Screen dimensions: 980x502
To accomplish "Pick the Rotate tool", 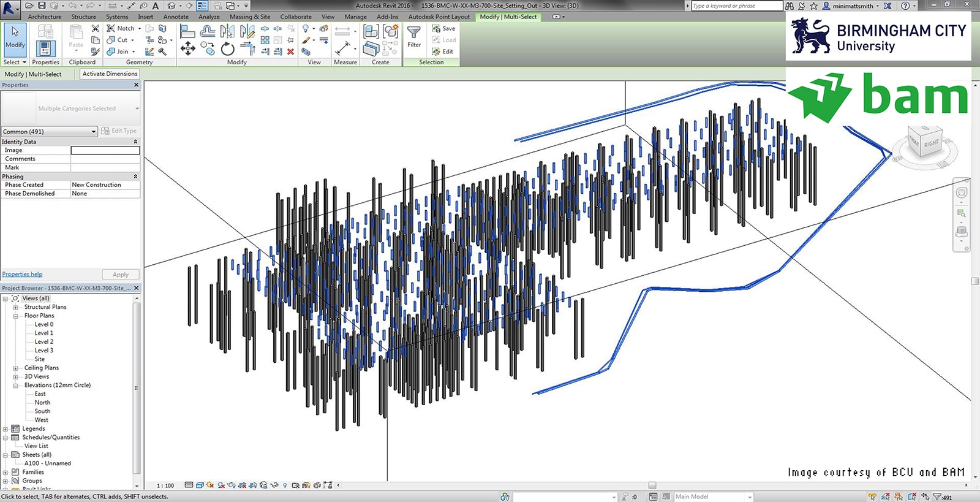I will [227, 48].
